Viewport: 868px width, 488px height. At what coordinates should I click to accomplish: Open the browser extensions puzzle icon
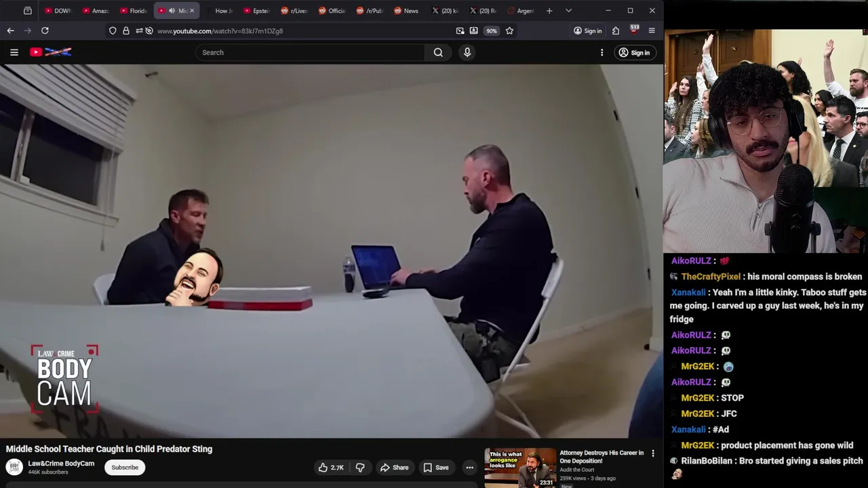(616, 30)
